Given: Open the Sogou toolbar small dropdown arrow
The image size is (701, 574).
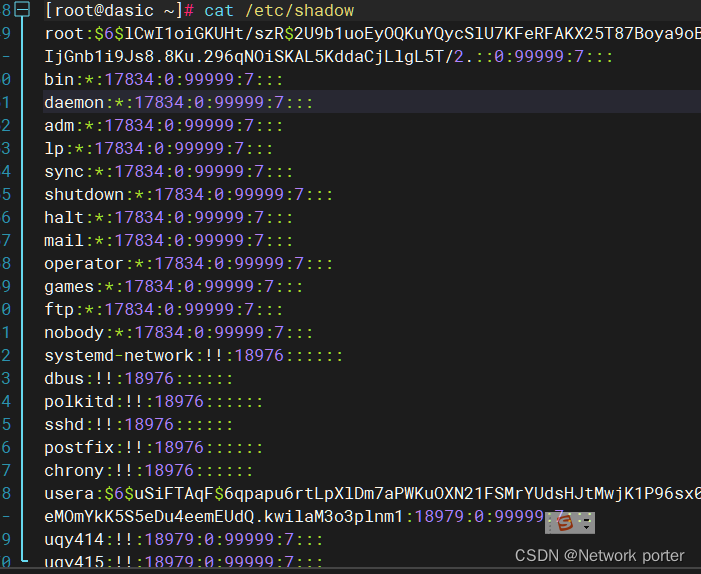Looking at the screenshot, I should pyautogui.click(x=586, y=527).
